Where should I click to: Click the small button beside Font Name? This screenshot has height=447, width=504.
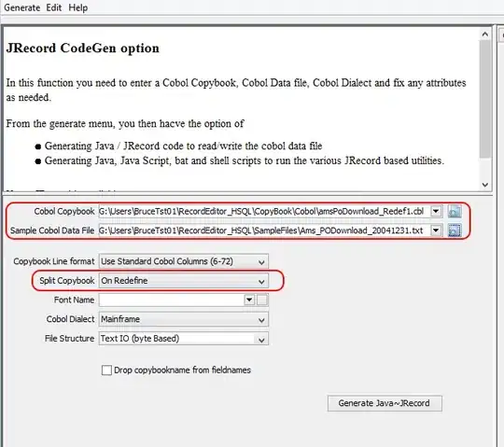coord(262,300)
